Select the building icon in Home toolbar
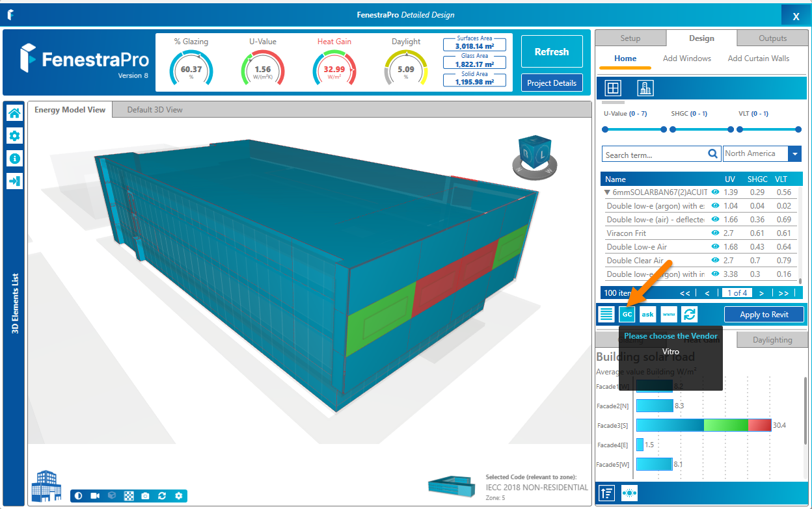Image resolution: width=812 pixels, height=509 pixels. 645,88
